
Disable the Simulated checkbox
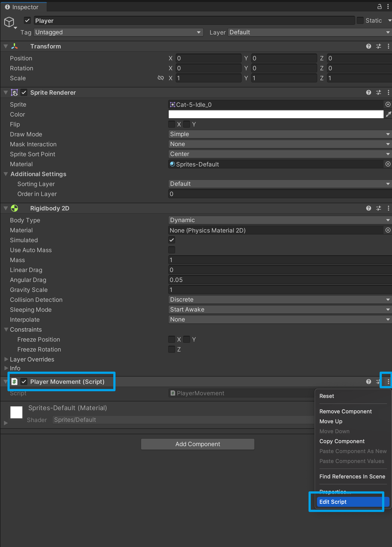172,240
